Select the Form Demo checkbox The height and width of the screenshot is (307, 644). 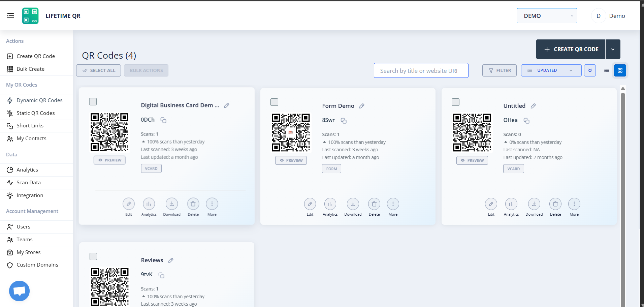(275, 102)
